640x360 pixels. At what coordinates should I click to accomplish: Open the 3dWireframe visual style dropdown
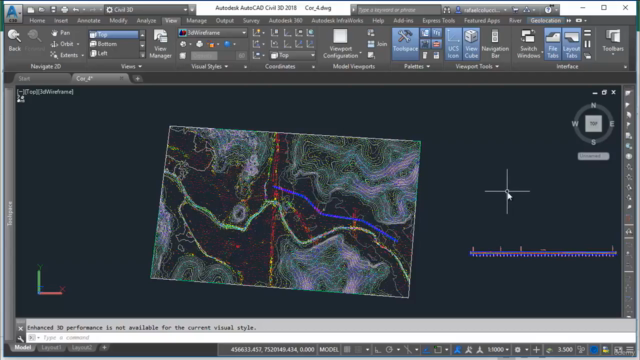click(213, 33)
